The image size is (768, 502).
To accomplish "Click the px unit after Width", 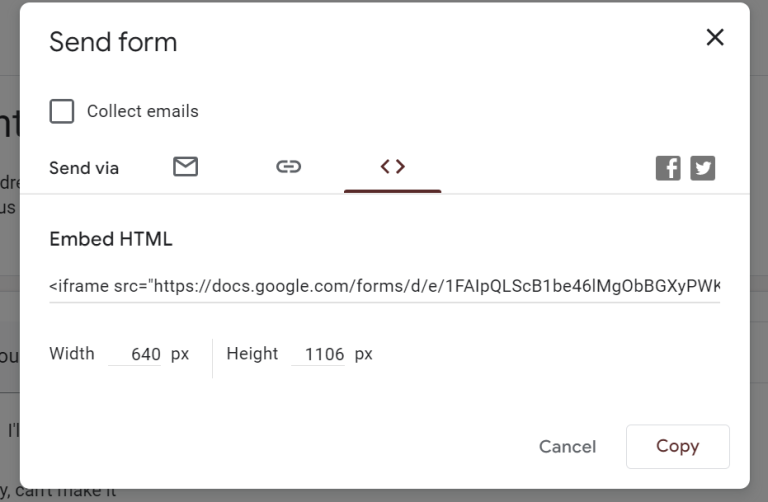I will pos(180,354).
